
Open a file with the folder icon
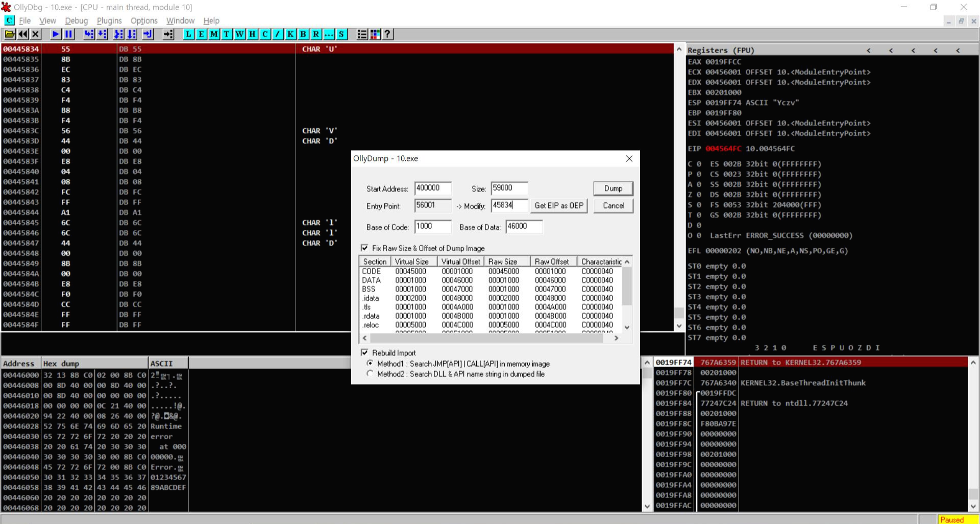pos(10,34)
